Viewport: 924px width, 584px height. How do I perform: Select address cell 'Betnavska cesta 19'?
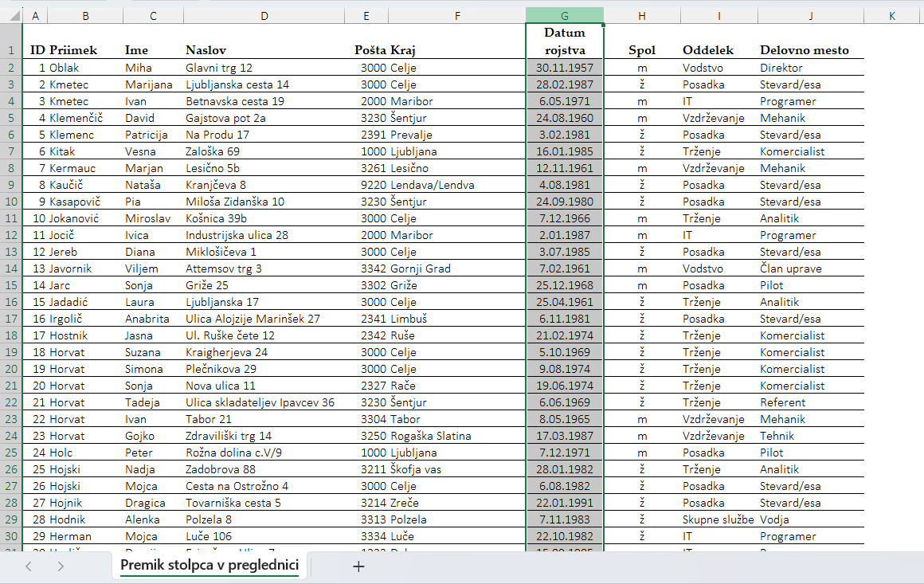pyautogui.click(x=264, y=101)
